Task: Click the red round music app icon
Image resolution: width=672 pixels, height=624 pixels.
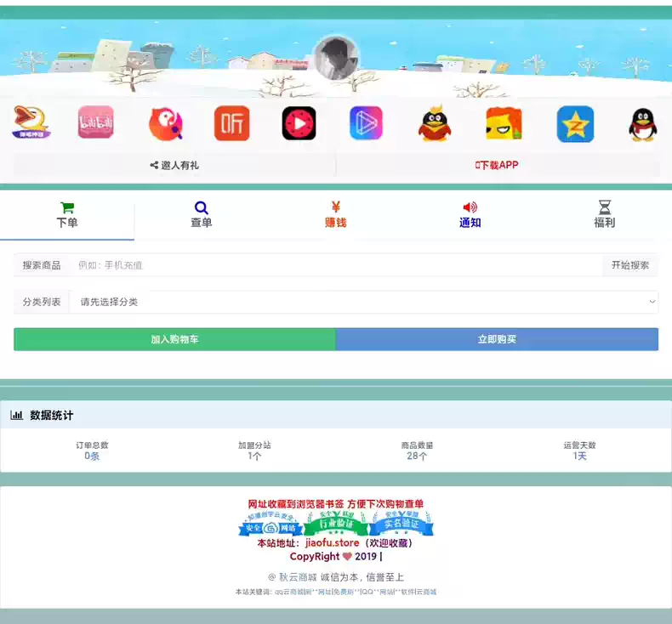Action: point(165,124)
